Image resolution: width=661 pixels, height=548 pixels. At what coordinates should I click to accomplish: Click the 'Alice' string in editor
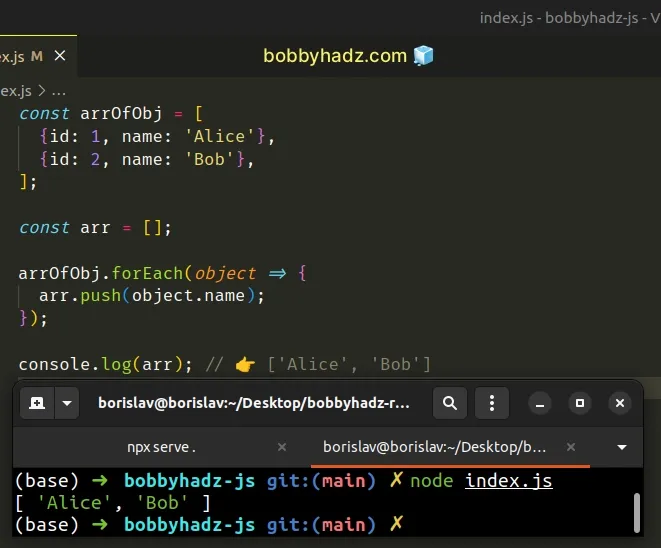pos(219,137)
